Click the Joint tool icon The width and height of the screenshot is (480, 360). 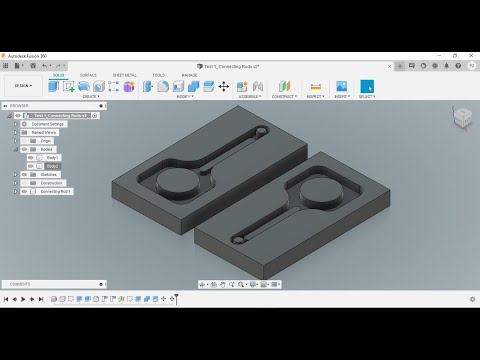pos(258,86)
